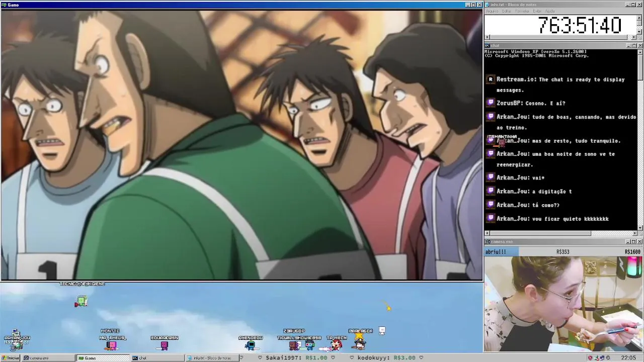644x362 pixels.
Task: Click the TA_MECK red avatar
Action: point(336,345)
